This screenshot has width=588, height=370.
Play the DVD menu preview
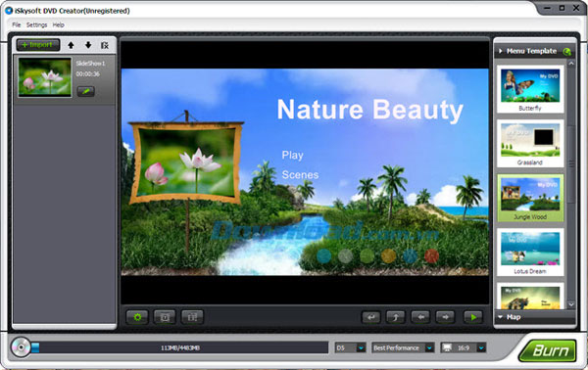[x=473, y=317]
